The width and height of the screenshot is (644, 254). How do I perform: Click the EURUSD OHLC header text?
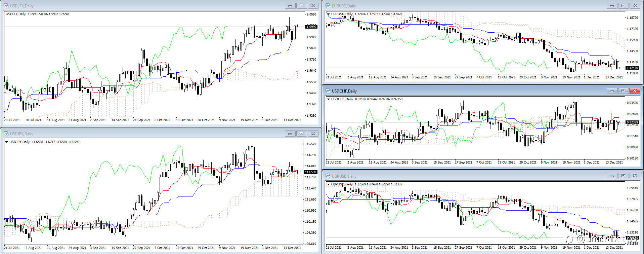click(x=367, y=14)
